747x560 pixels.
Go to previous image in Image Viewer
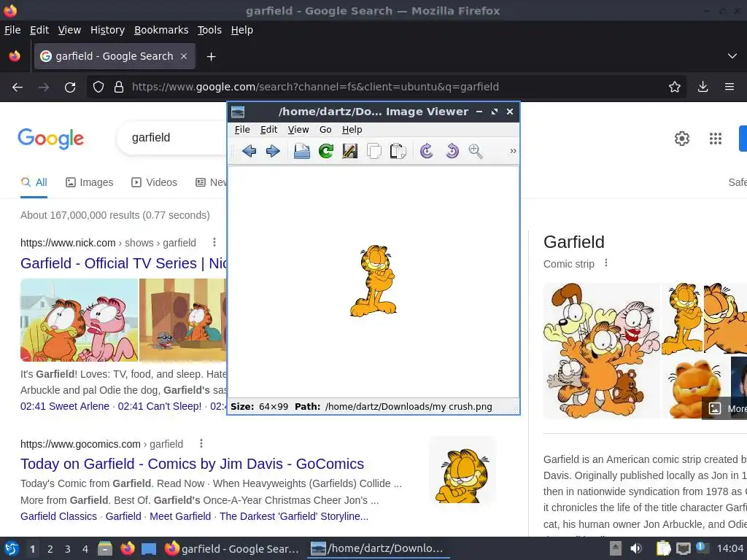click(x=249, y=152)
